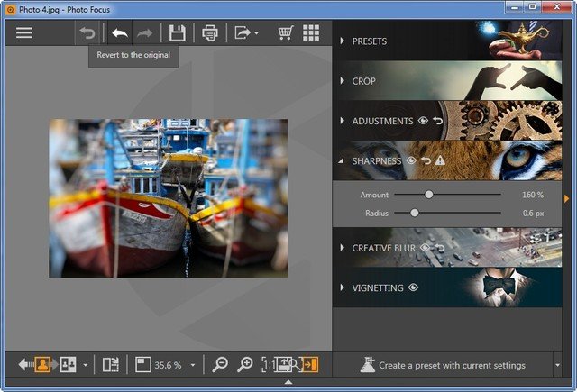Open the hamburger main menu

pos(23,33)
